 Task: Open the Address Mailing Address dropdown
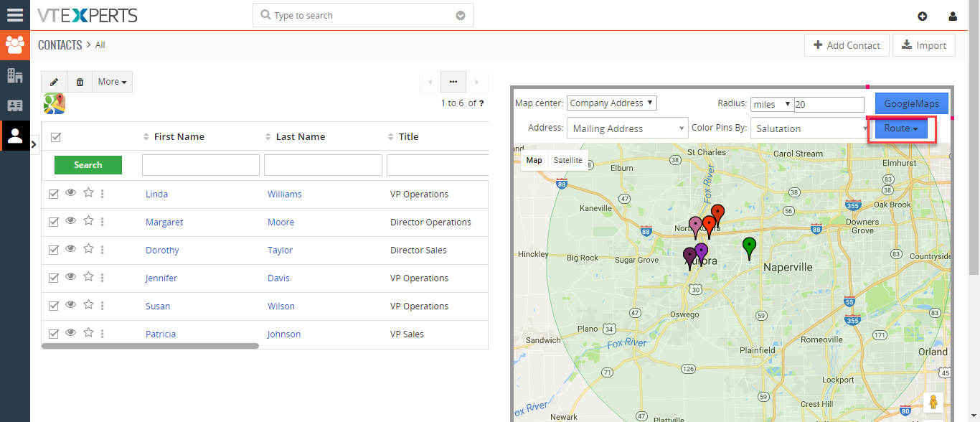click(x=628, y=128)
